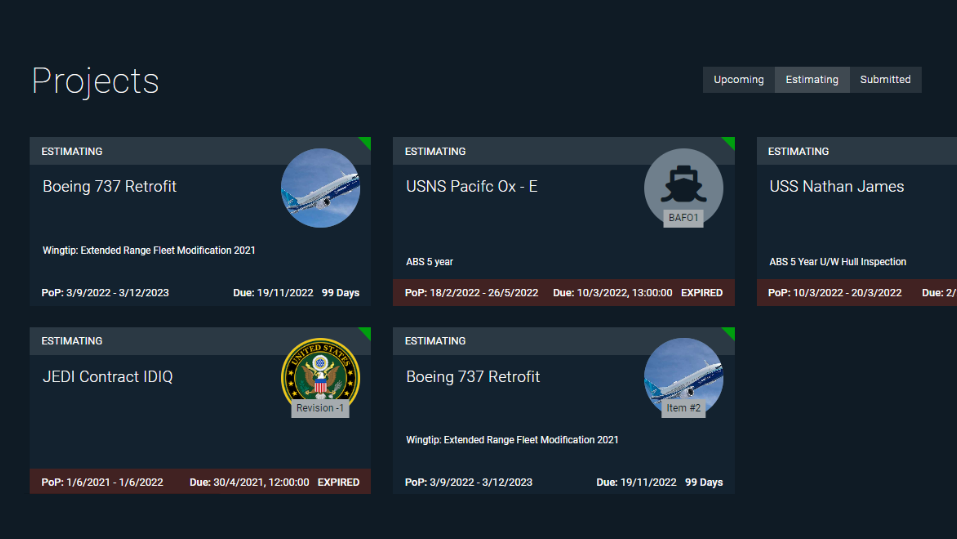Open the Submitted tab
Image resolution: width=957 pixels, height=539 pixels.
click(x=885, y=80)
